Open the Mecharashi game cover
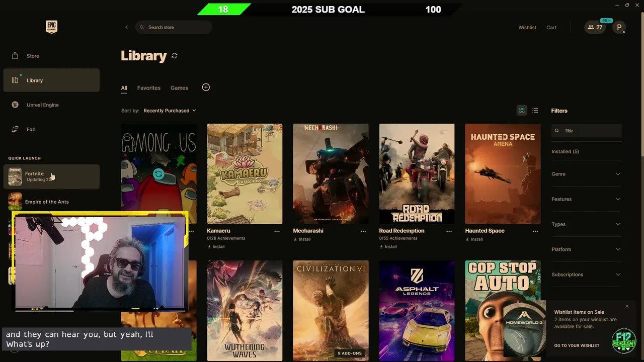 point(331,173)
